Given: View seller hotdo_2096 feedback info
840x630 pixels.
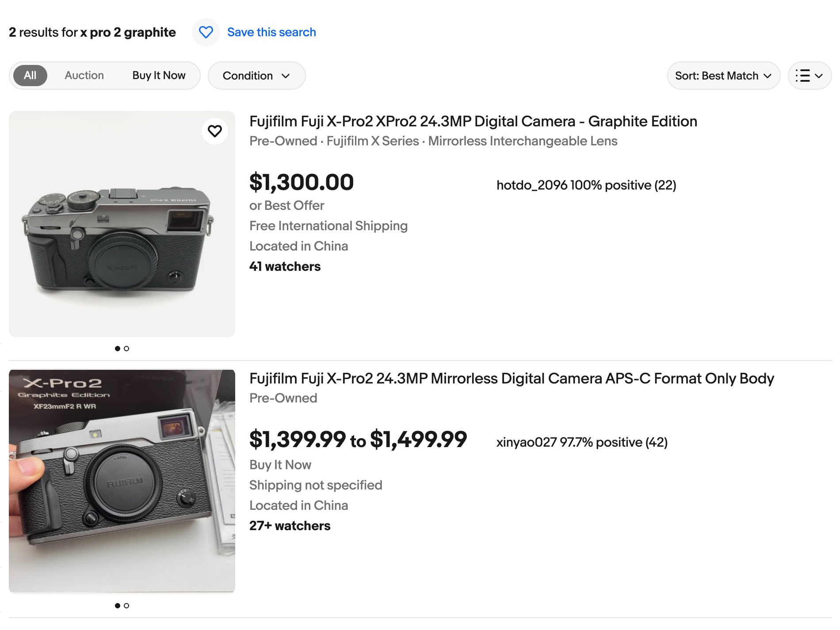Looking at the screenshot, I should [x=586, y=185].
